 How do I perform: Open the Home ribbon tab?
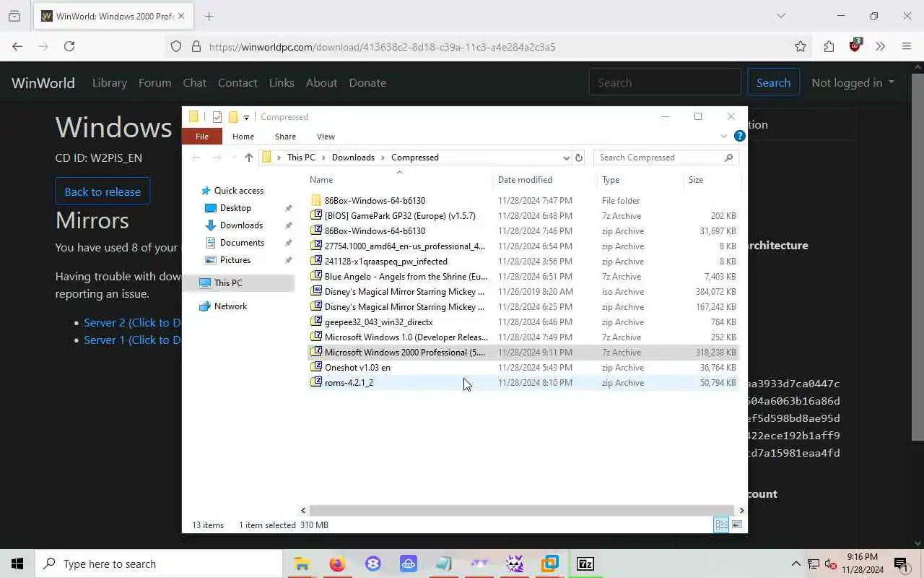tap(243, 137)
